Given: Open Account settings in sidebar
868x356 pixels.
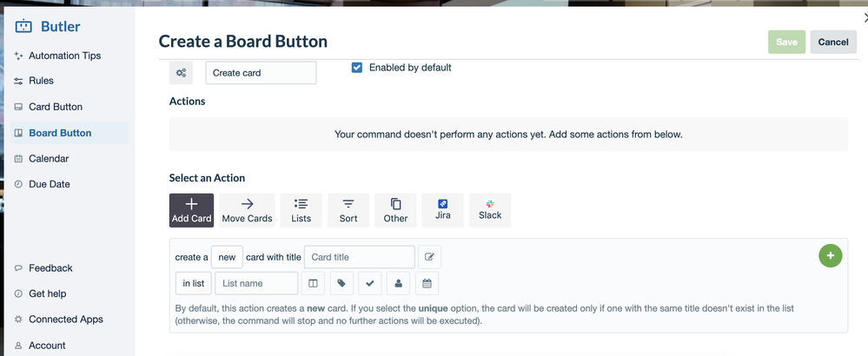Looking at the screenshot, I should (x=47, y=346).
